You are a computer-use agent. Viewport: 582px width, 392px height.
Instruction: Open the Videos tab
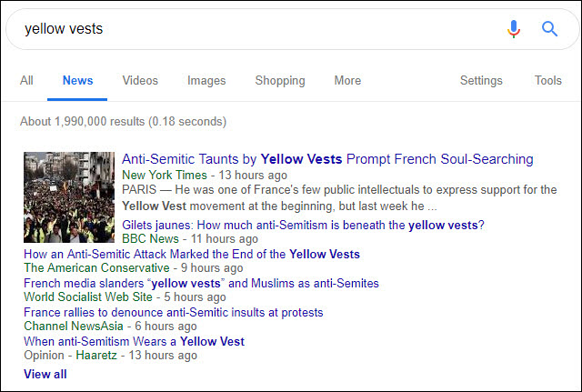point(140,81)
